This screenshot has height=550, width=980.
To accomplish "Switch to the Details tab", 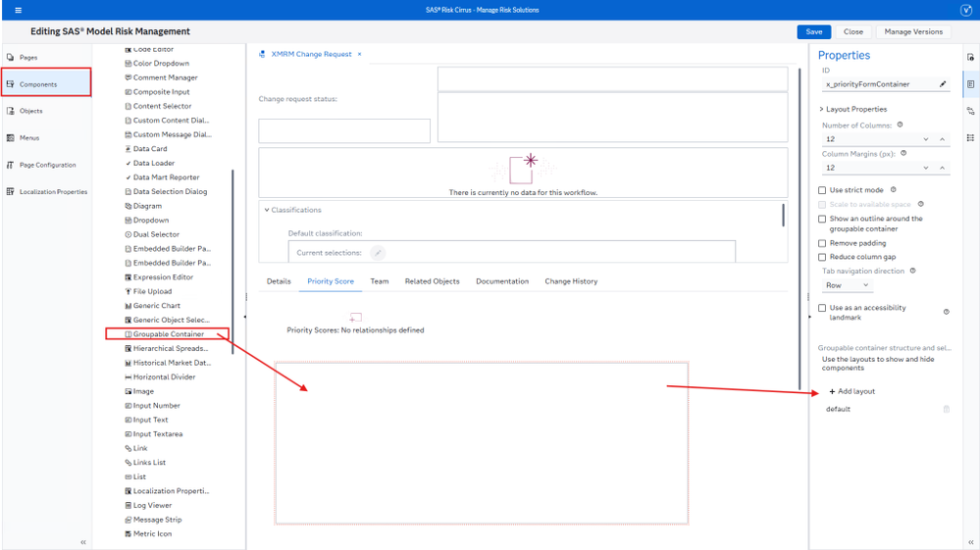I will [279, 281].
